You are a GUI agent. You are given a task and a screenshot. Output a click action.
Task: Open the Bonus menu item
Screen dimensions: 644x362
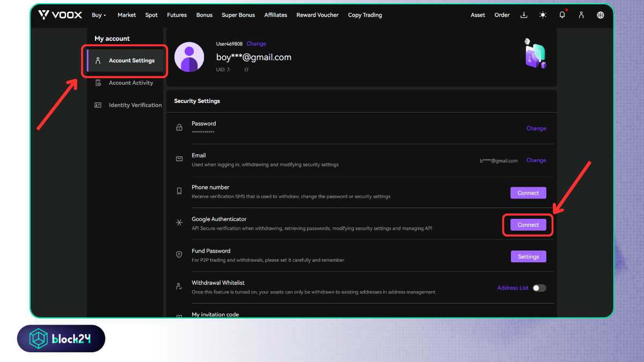pyautogui.click(x=204, y=15)
